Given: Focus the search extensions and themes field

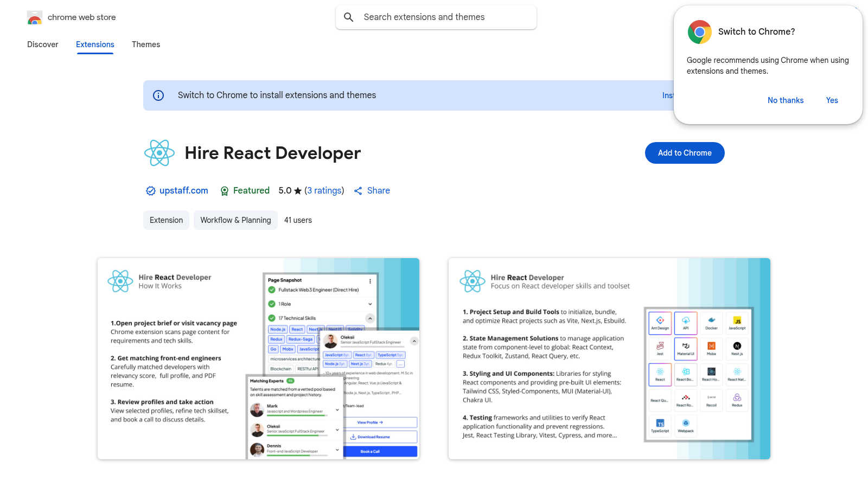Looking at the screenshot, I should click(436, 17).
